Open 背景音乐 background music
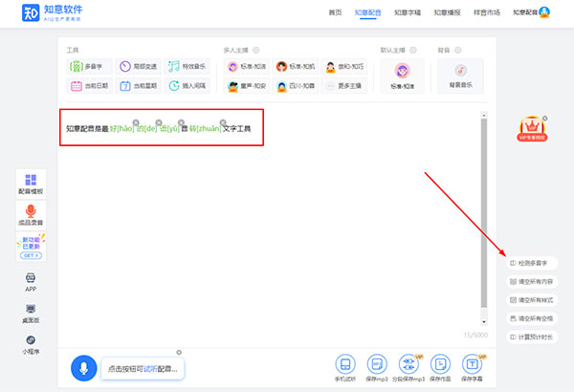The width and height of the screenshot is (574, 392). (460, 76)
